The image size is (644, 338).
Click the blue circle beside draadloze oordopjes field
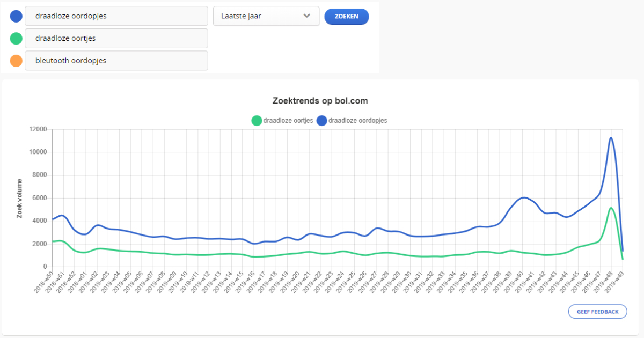coord(16,16)
